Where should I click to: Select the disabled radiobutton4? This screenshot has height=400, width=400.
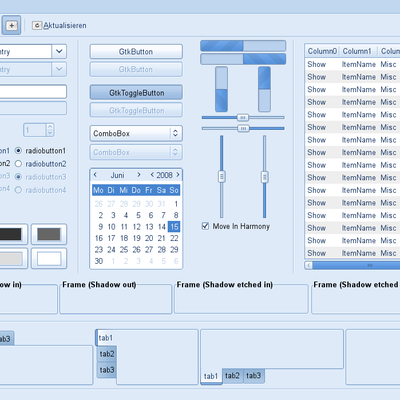click(x=18, y=190)
